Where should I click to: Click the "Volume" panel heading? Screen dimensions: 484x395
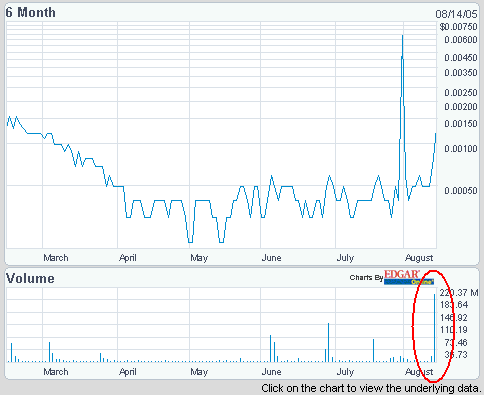click(x=30, y=278)
